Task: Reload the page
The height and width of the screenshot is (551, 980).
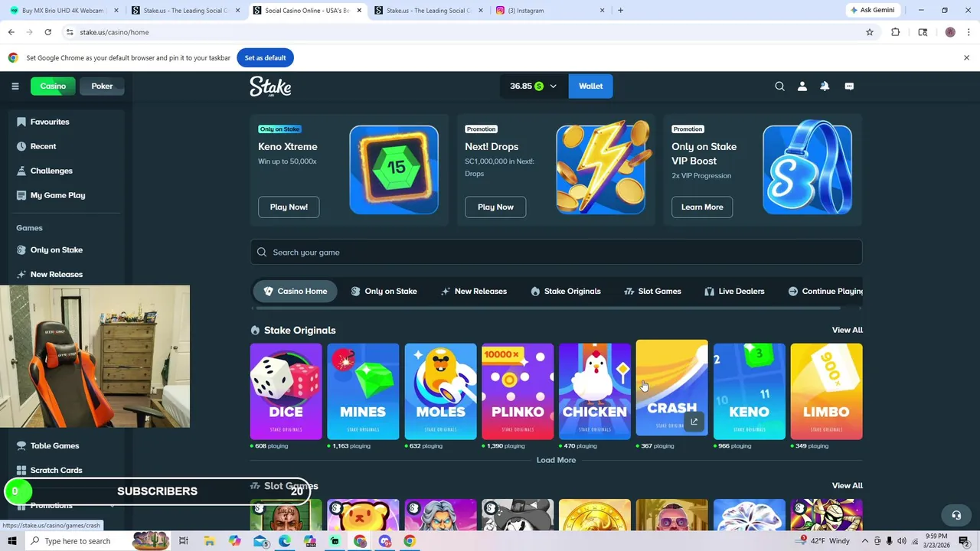Action: 47,32
